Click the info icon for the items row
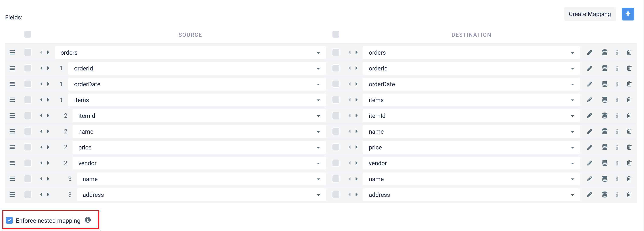This screenshot has width=644, height=231. [x=617, y=100]
